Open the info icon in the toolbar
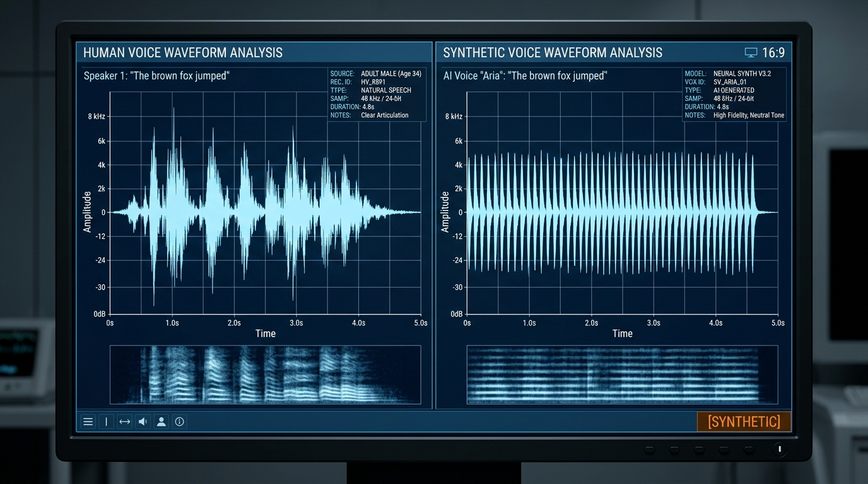 coord(179,421)
